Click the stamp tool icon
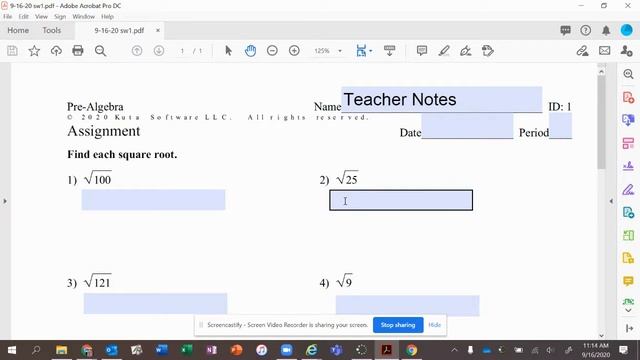The image size is (640, 360). (488, 51)
